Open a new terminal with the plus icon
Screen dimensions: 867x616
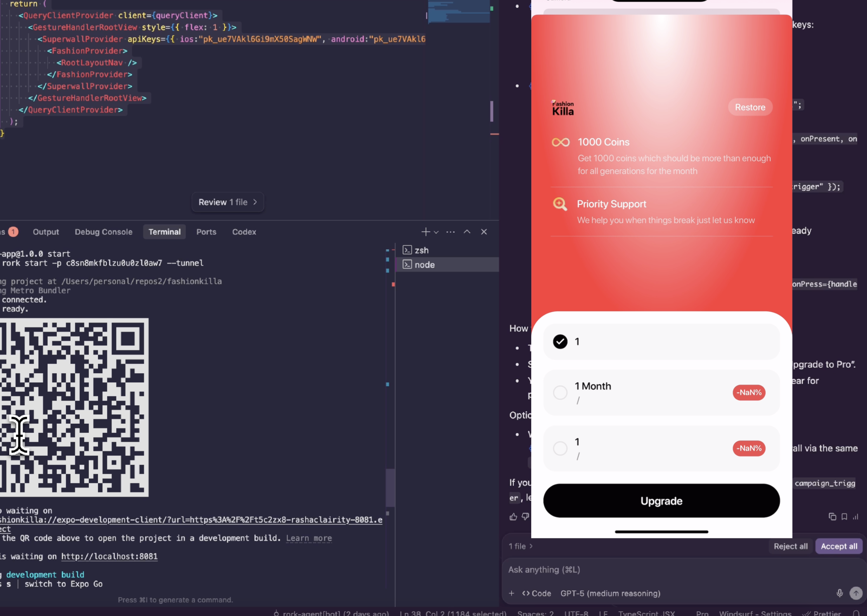pos(425,232)
